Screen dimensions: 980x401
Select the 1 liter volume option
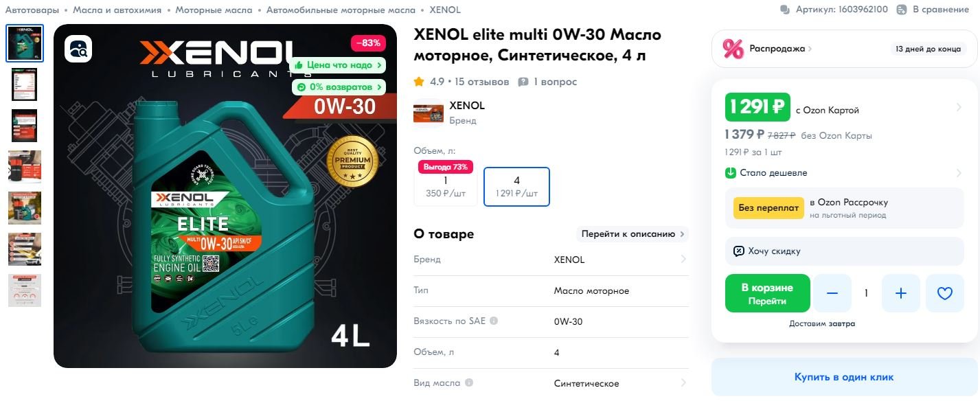pyautogui.click(x=446, y=187)
